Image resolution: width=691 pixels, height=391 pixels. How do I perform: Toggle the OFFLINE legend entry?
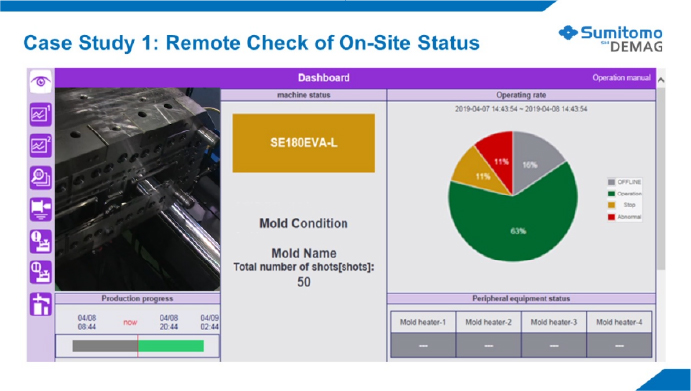click(624, 182)
